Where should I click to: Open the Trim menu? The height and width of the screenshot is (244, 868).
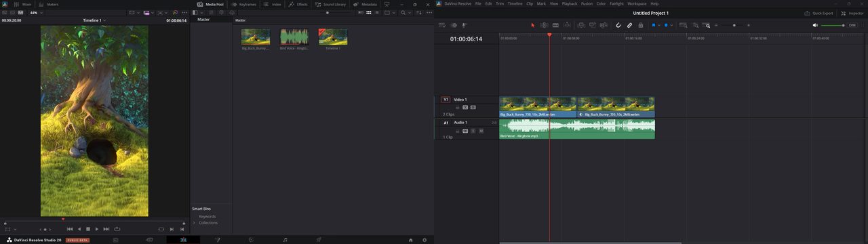point(500,4)
